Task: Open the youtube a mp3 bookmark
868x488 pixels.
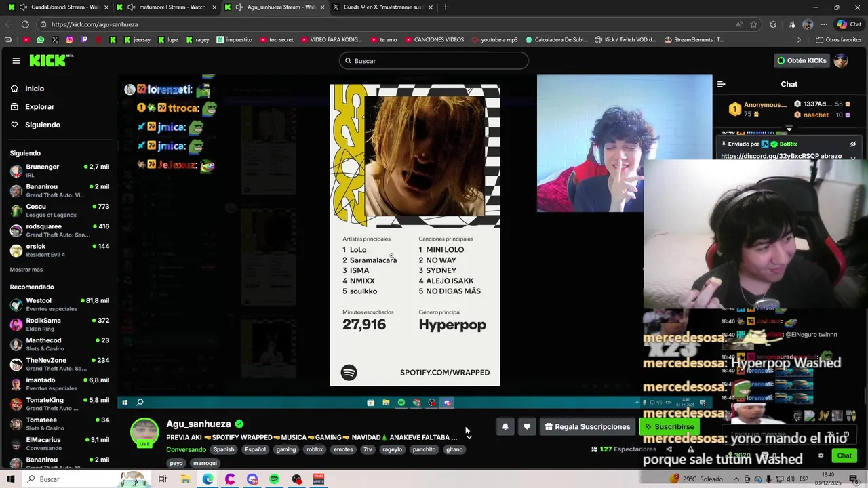Action: click(x=494, y=40)
